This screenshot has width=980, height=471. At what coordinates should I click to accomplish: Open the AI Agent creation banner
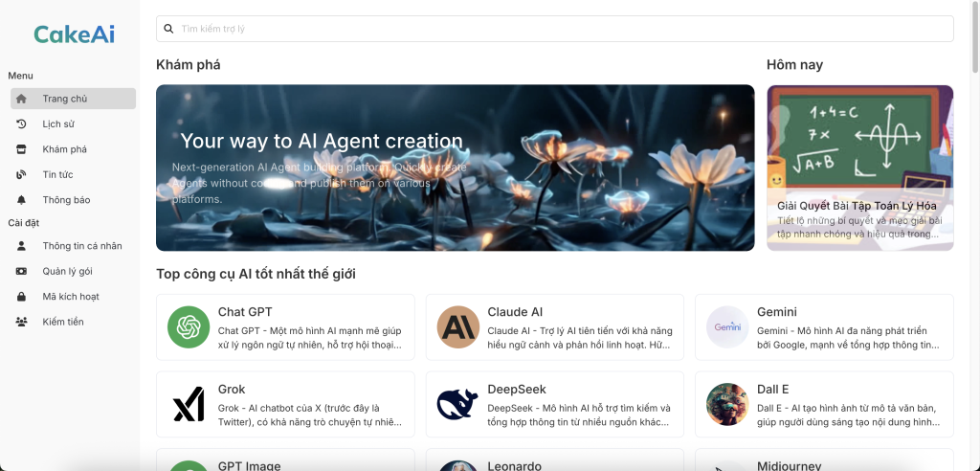(455, 168)
